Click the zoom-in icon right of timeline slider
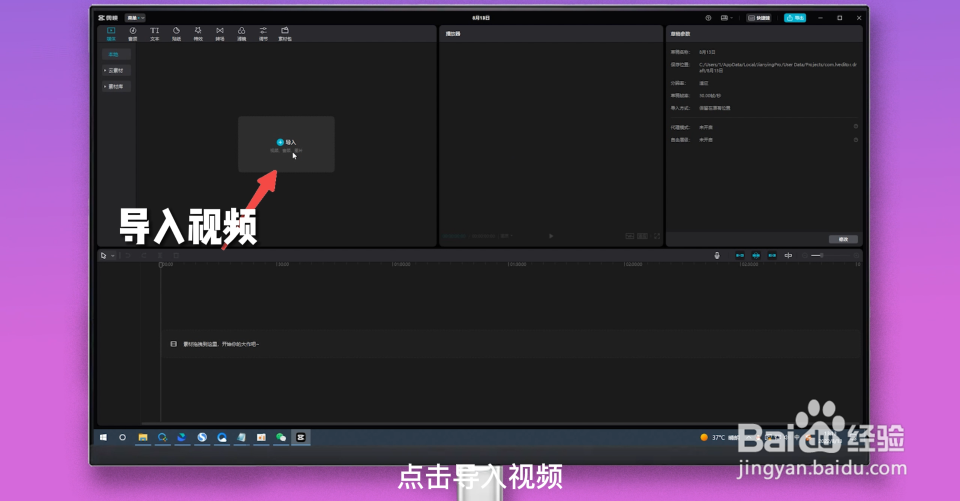Viewport: 960px width, 501px height. 856,255
